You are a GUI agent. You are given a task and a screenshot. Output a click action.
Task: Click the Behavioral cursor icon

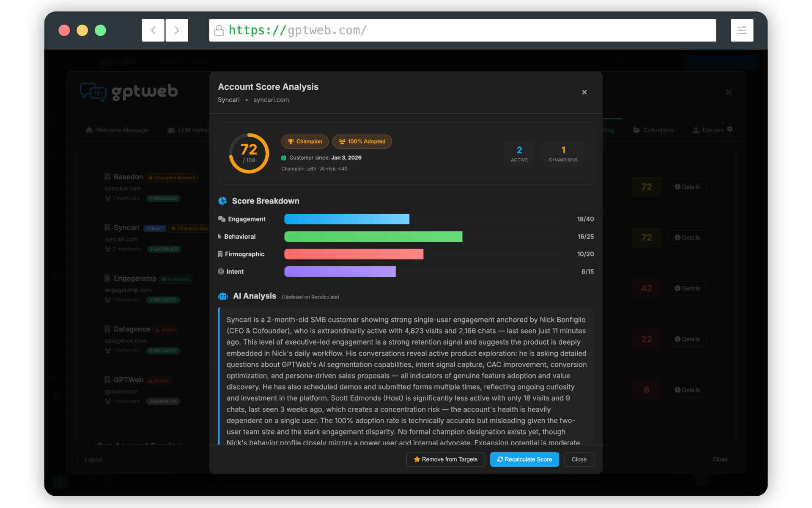219,237
